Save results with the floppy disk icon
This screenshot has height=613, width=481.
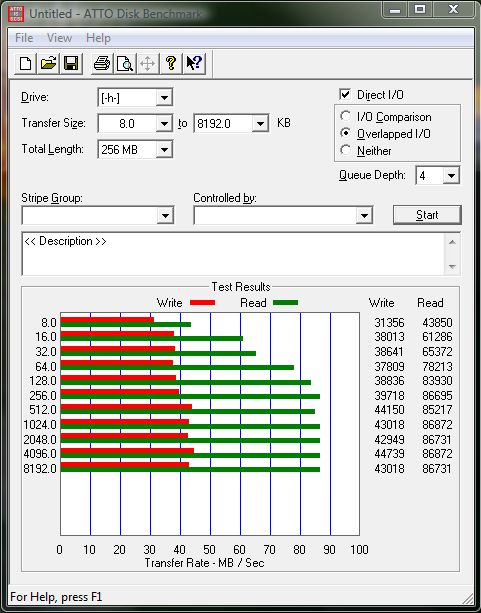click(x=71, y=63)
